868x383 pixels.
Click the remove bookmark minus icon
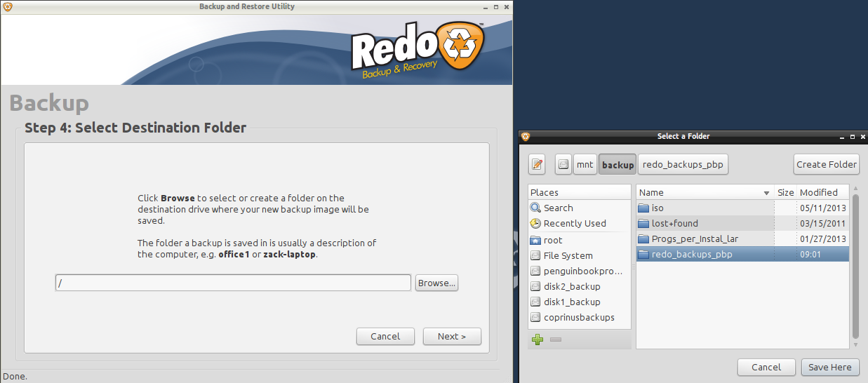[x=555, y=340]
